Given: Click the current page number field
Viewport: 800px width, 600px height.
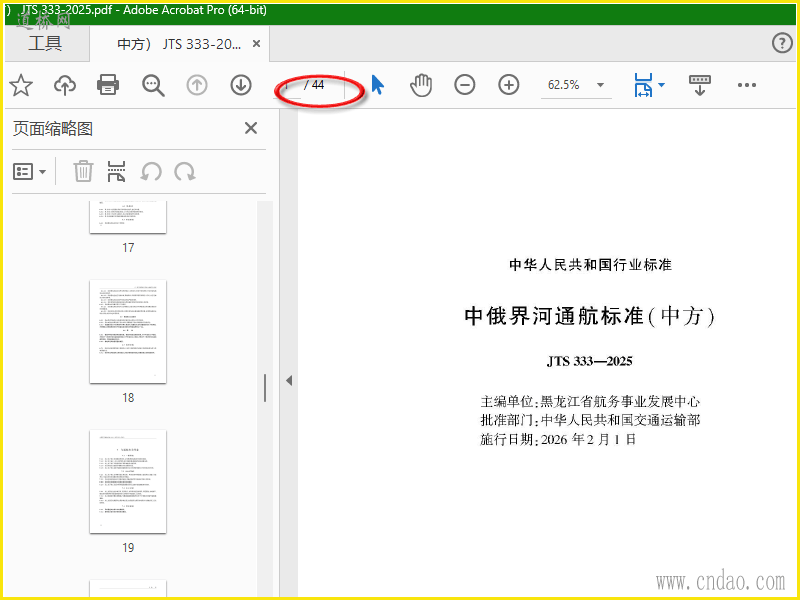Looking at the screenshot, I should click(289, 85).
